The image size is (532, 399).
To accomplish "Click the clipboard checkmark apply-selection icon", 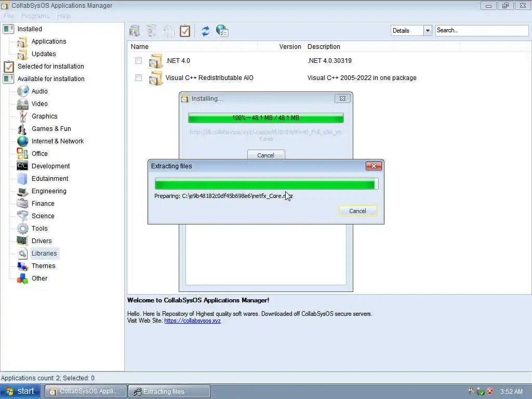I will pyautogui.click(x=185, y=31).
